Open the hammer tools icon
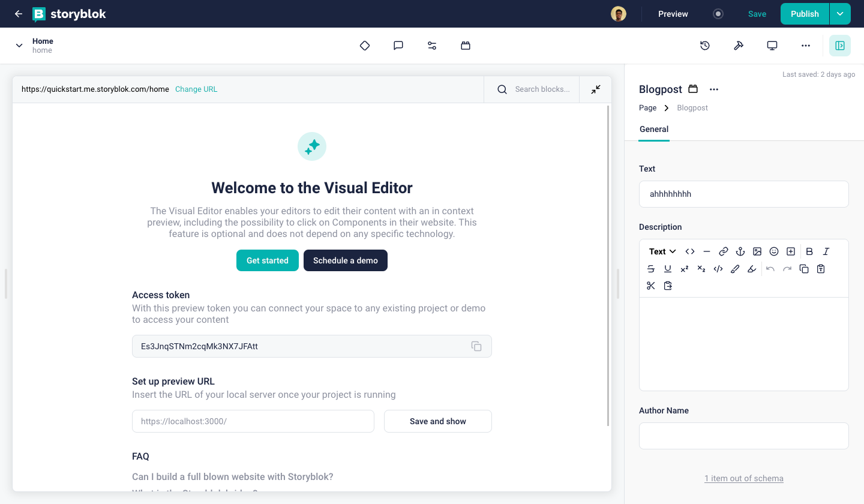 [x=739, y=46]
